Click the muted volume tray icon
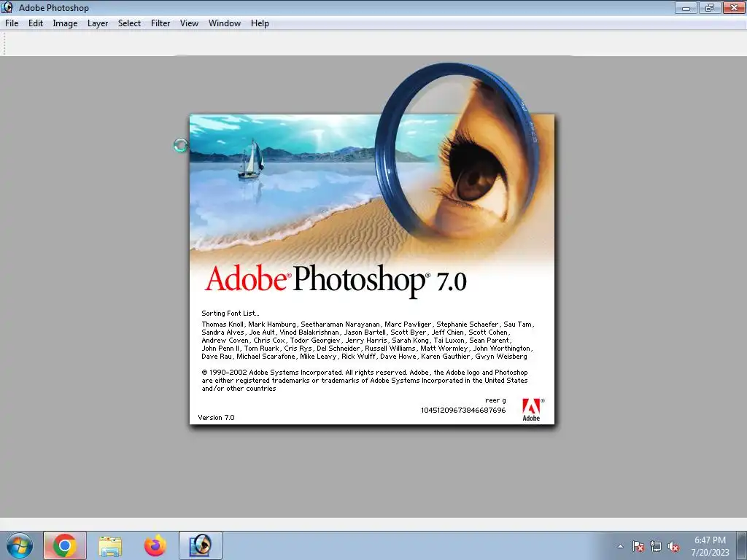 673,546
